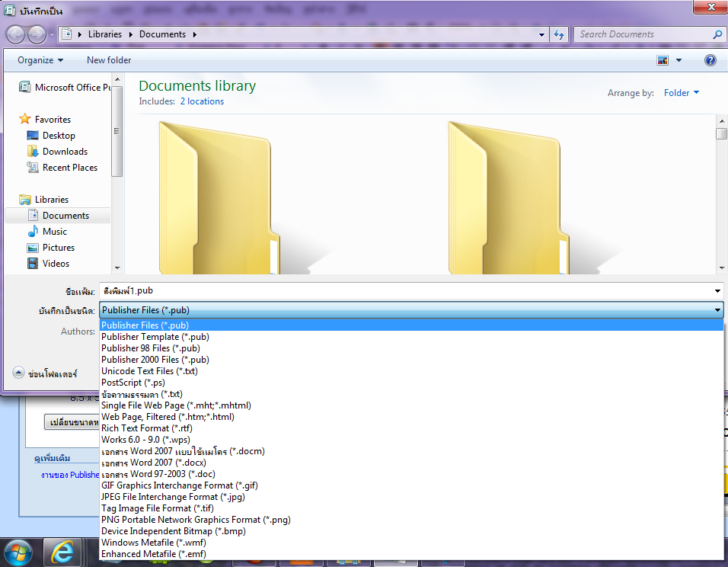The width and height of the screenshot is (728, 567).
Task: Expand the view options dropdown arrow
Action: point(679,60)
